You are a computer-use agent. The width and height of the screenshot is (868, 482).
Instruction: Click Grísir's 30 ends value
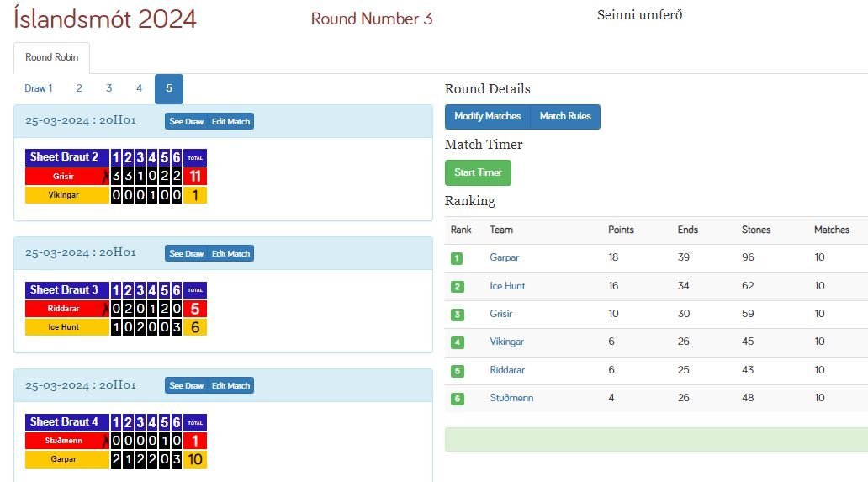pos(684,314)
